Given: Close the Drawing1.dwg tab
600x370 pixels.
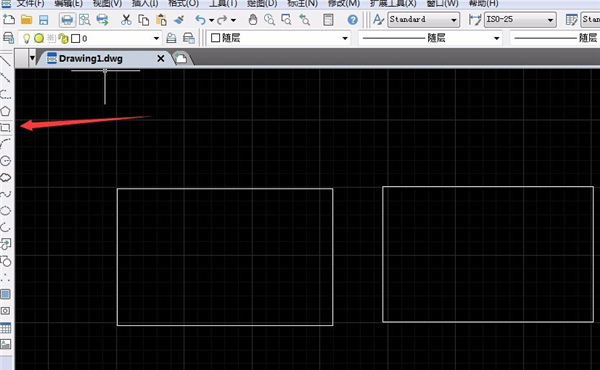Looking at the screenshot, I should (x=161, y=59).
